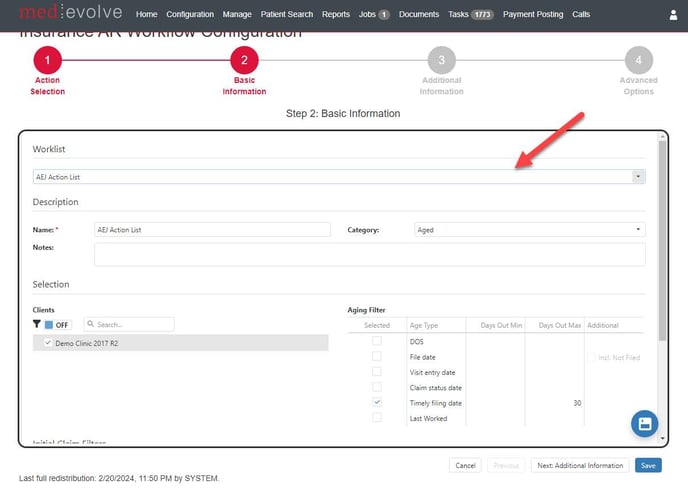This screenshot has height=489, width=688.
Task: Select step 4 Advanced Options circle
Action: tap(638, 62)
